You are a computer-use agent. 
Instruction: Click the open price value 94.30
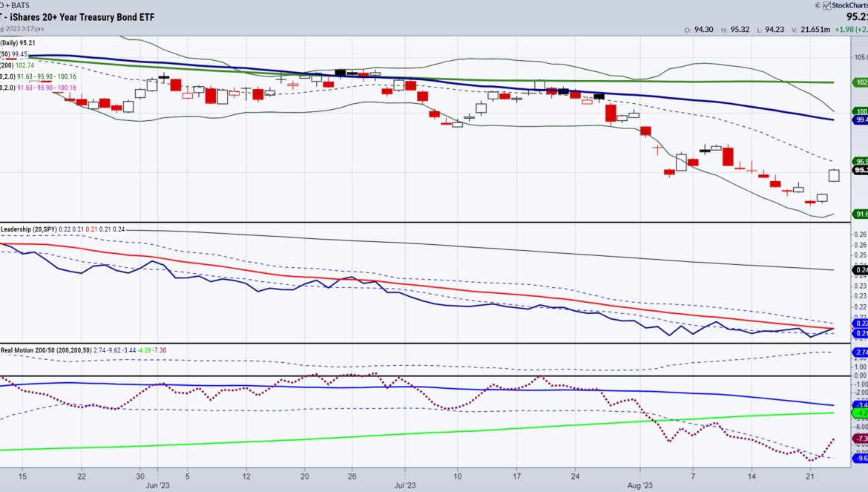click(x=703, y=30)
